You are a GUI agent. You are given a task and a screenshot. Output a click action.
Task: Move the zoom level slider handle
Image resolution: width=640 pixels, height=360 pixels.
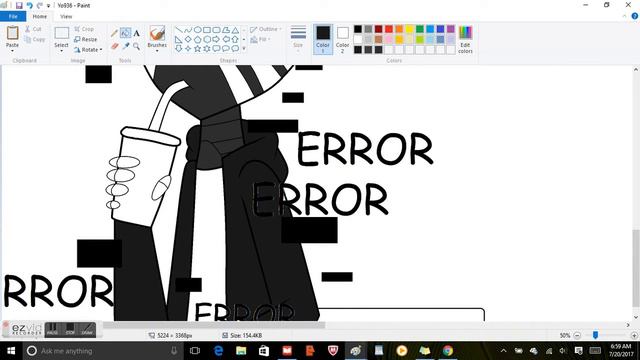click(596, 335)
